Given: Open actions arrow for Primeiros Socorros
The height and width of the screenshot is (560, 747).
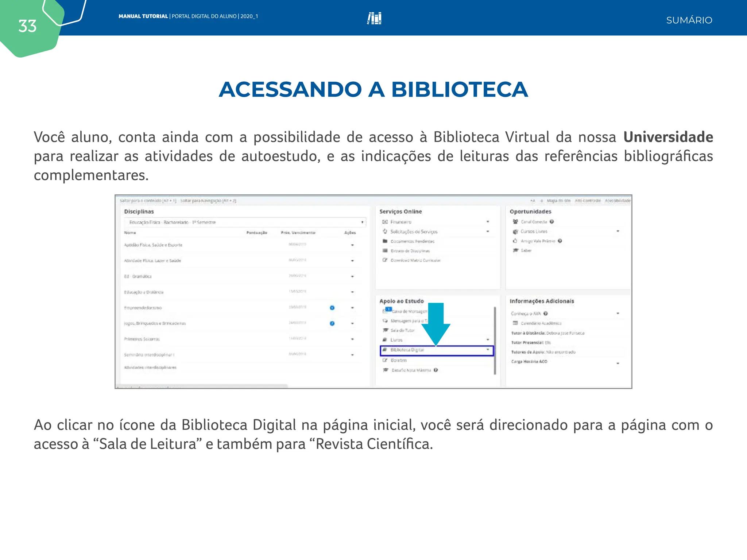Looking at the screenshot, I should tap(352, 339).
